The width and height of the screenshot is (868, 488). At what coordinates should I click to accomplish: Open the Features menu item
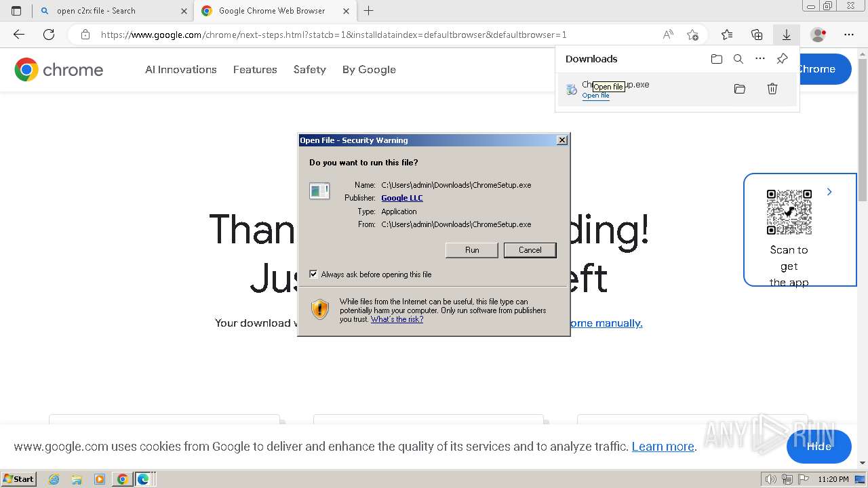click(255, 70)
